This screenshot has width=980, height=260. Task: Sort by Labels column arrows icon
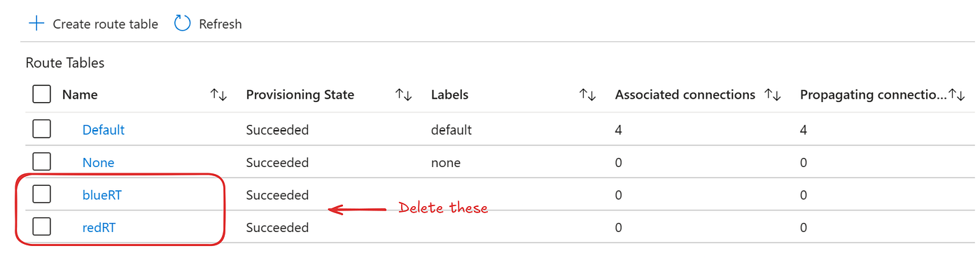click(x=588, y=95)
